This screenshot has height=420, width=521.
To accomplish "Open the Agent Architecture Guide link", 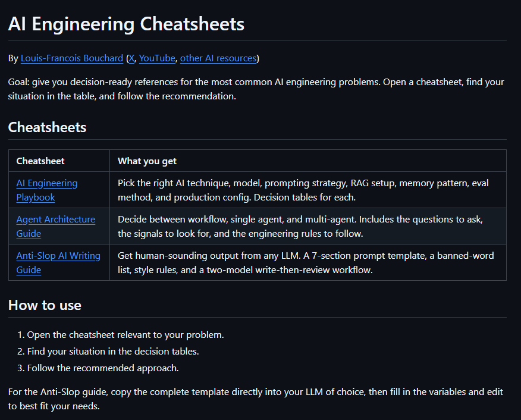I will [56, 226].
